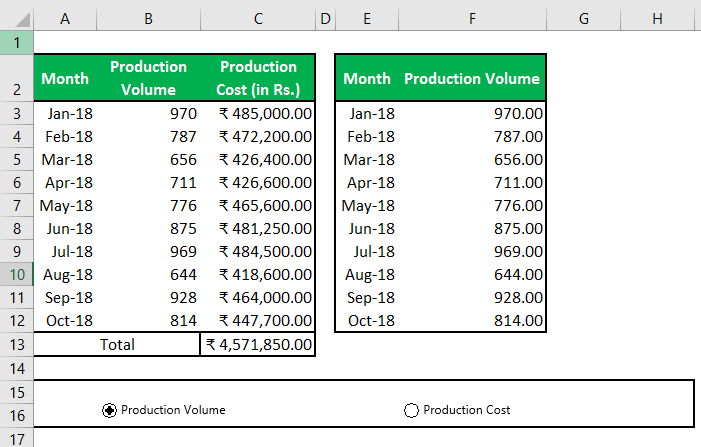The height and width of the screenshot is (447, 701).
Task: Select row 13 header
Action: pos(17,345)
